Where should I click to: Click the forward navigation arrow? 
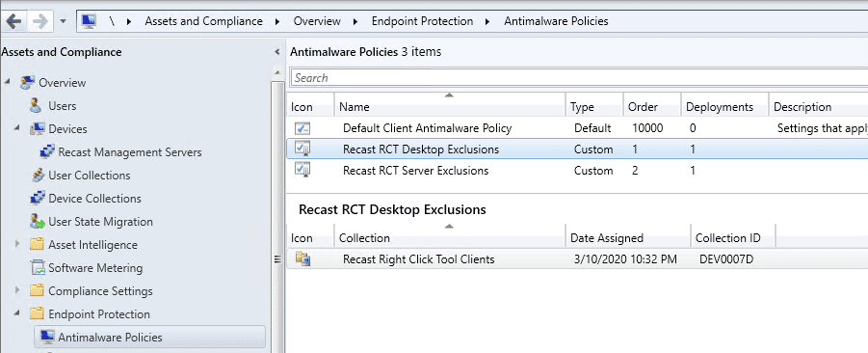click(x=39, y=21)
